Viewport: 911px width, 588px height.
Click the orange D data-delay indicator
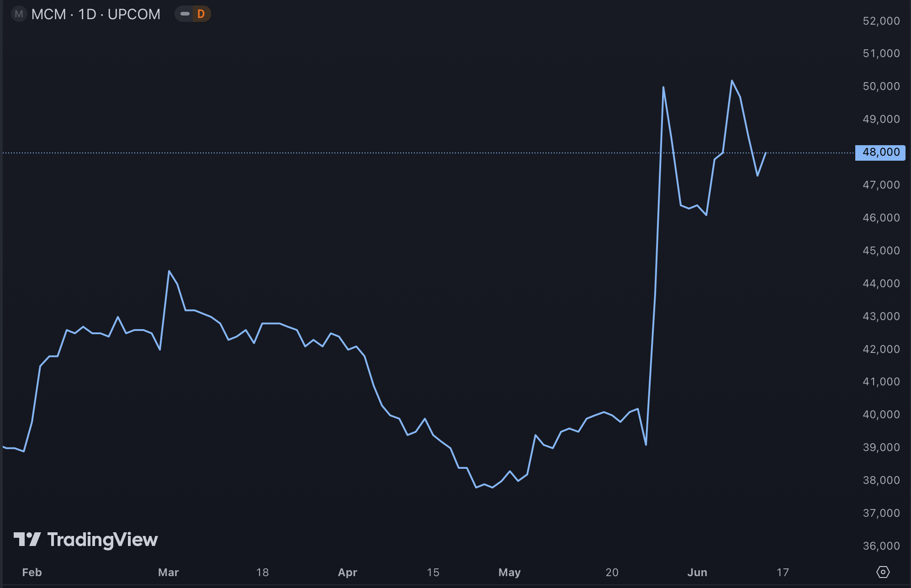point(201,14)
